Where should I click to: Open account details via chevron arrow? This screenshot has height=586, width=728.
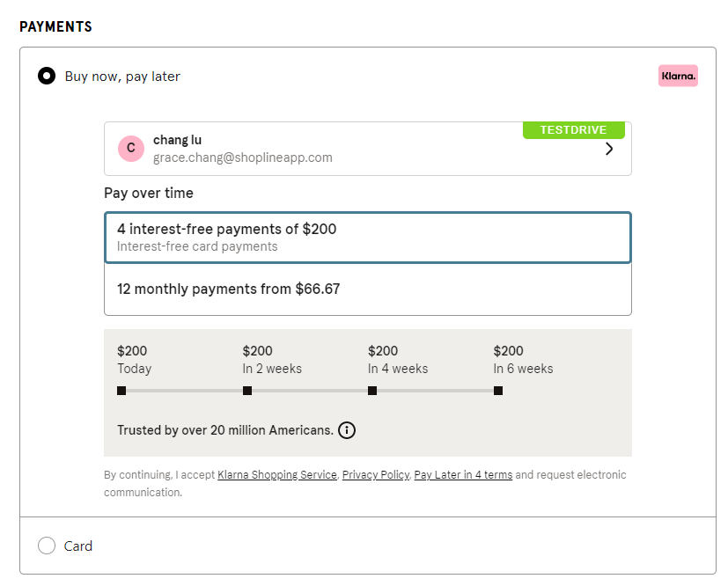click(x=609, y=149)
